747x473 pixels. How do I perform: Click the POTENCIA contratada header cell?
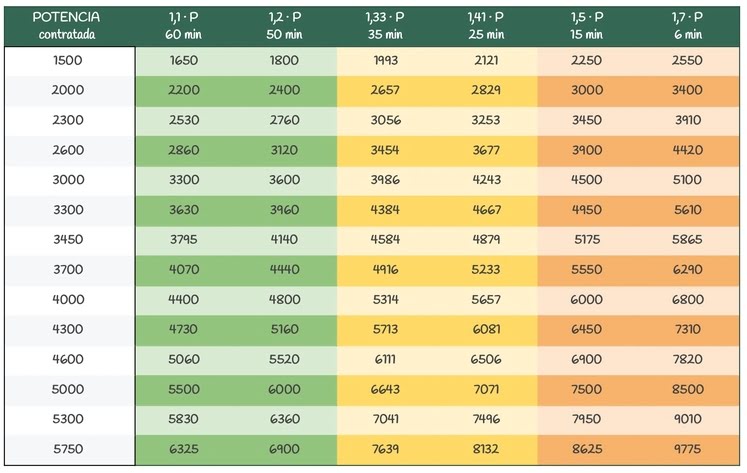point(68,25)
